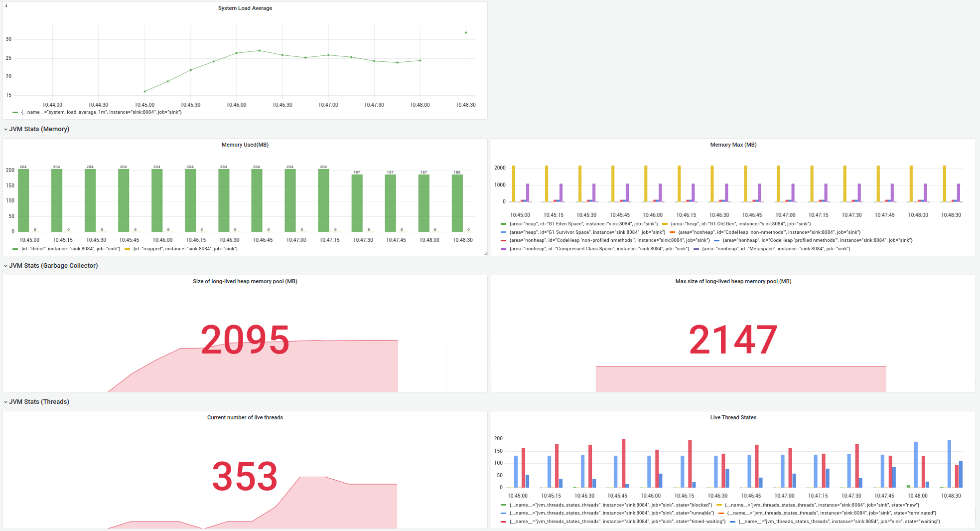Click the 188 bar label in Memory Used

click(x=457, y=172)
